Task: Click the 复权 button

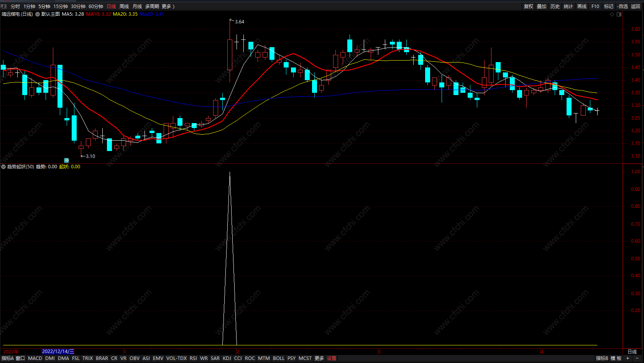Action: [x=529, y=6]
